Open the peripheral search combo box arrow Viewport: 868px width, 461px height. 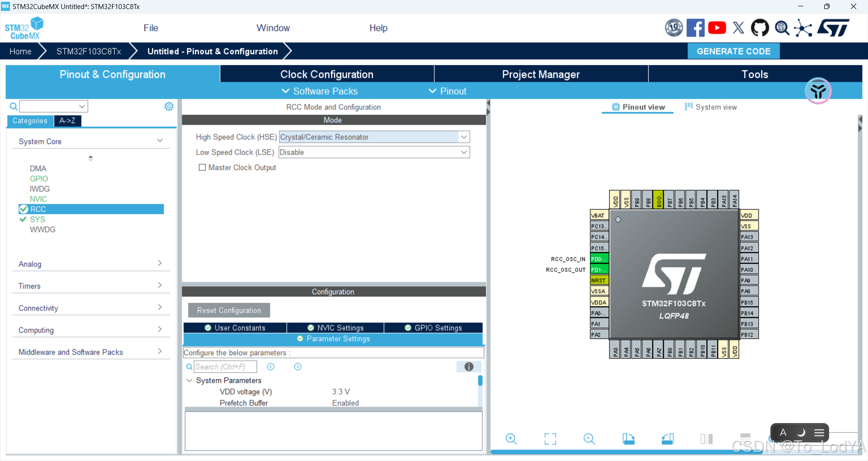coord(82,106)
